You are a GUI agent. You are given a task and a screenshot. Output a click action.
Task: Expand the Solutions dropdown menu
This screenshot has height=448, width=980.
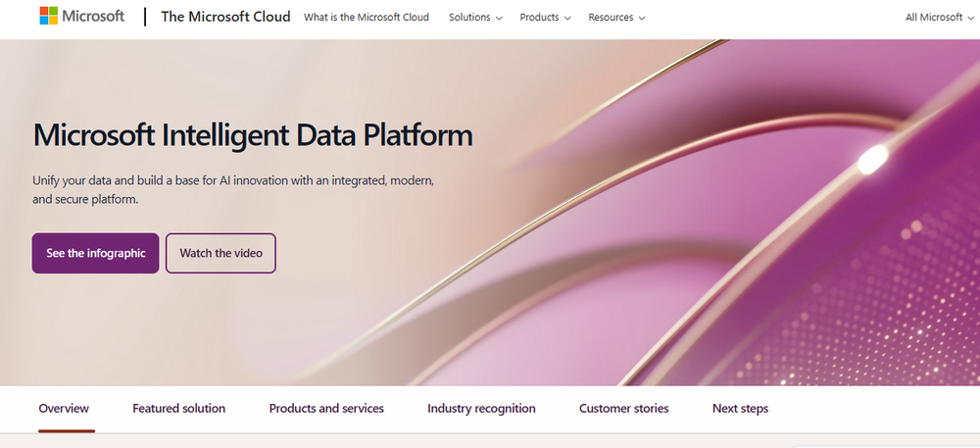tap(475, 18)
